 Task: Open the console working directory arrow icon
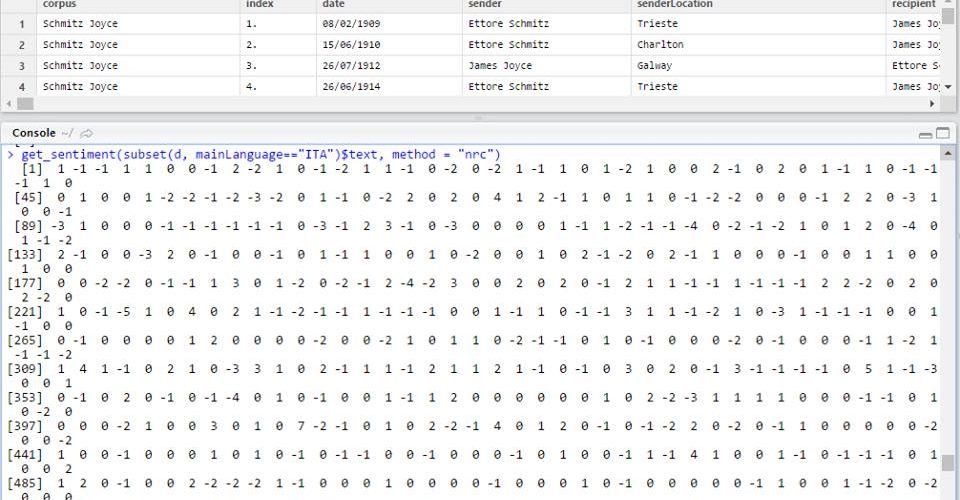click(87, 133)
